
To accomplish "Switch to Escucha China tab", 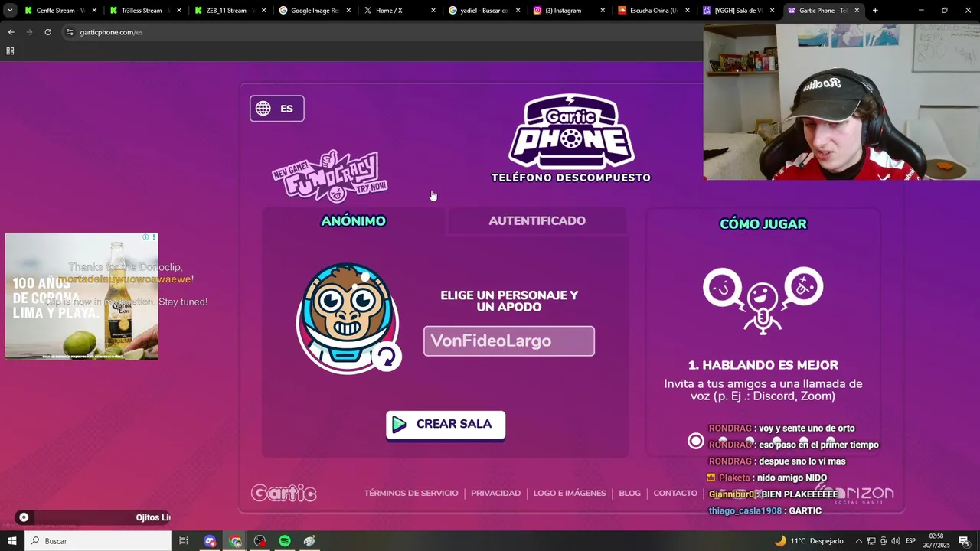I will (653, 11).
